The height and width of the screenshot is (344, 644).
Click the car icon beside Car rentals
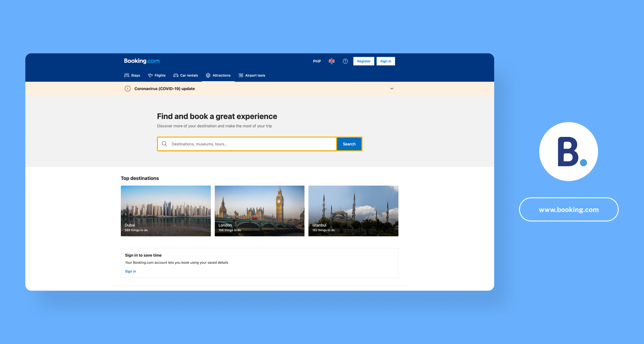coord(176,75)
